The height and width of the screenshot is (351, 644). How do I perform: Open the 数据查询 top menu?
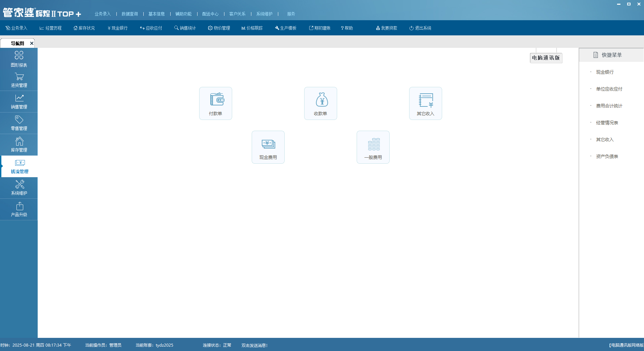(130, 14)
